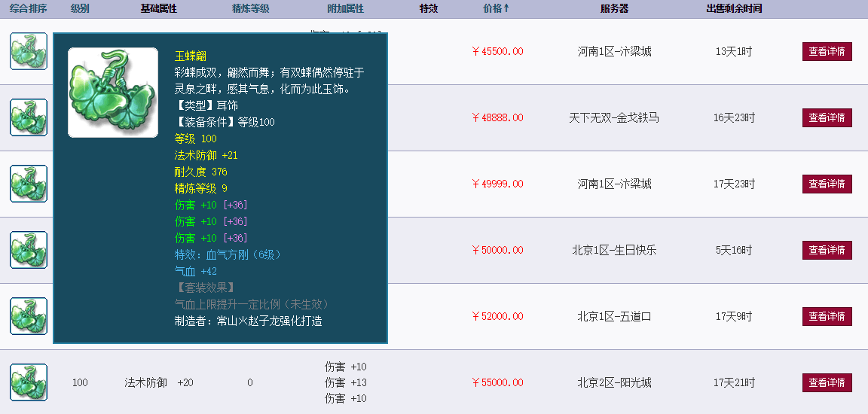
Task: Click 法术防御 +20 in the bottom row
Action: click(x=159, y=382)
